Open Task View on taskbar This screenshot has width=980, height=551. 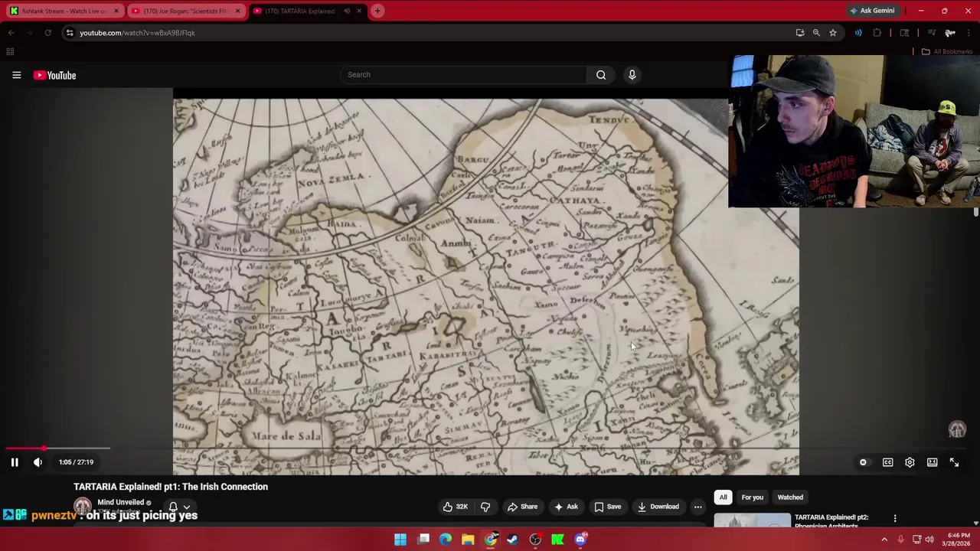pyautogui.click(x=423, y=540)
